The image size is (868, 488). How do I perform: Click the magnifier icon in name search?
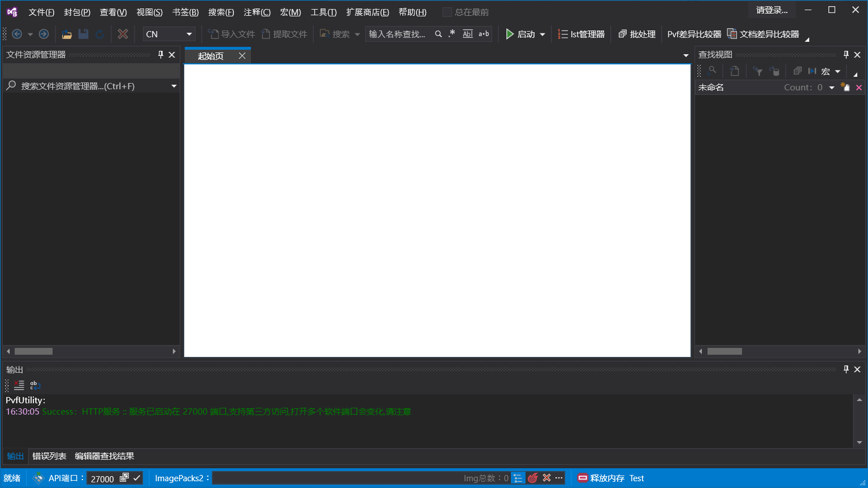[438, 34]
